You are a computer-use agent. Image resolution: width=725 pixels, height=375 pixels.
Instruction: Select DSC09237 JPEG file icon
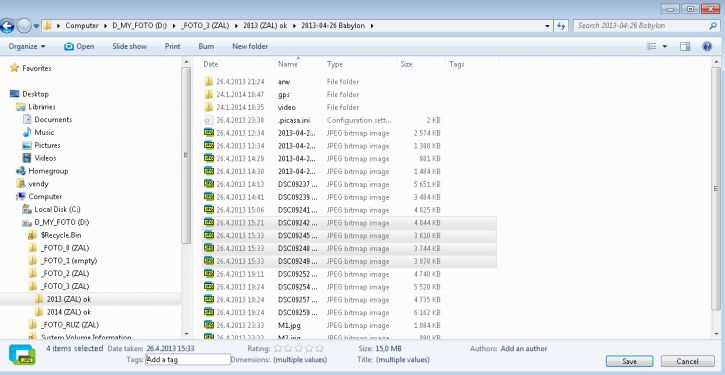click(209, 184)
